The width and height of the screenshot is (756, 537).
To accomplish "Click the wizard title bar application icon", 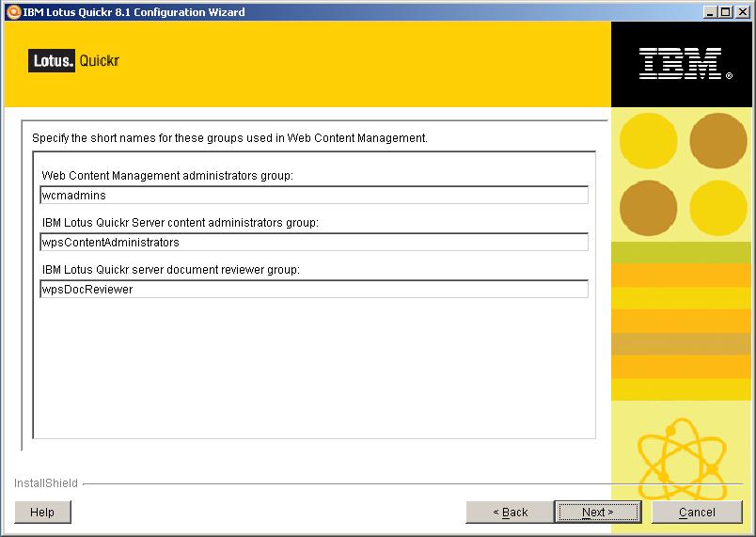I will [13, 11].
